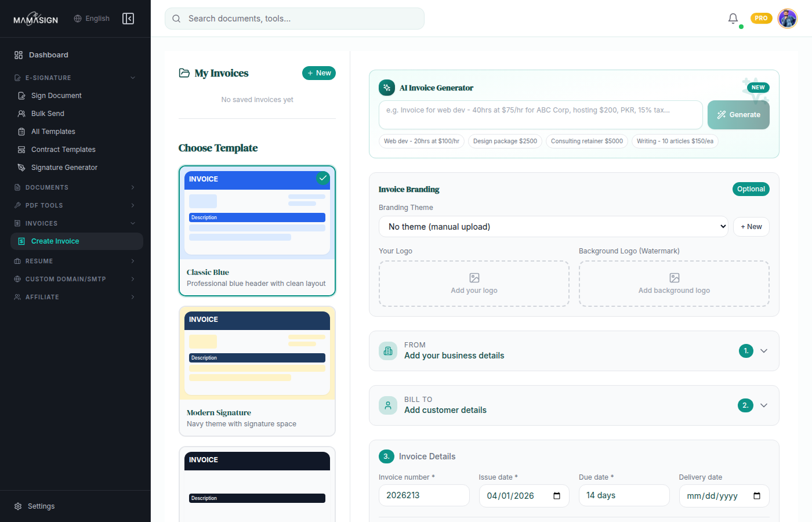The height and width of the screenshot is (522, 812).
Task: Click the PRO badge
Action: [761, 19]
